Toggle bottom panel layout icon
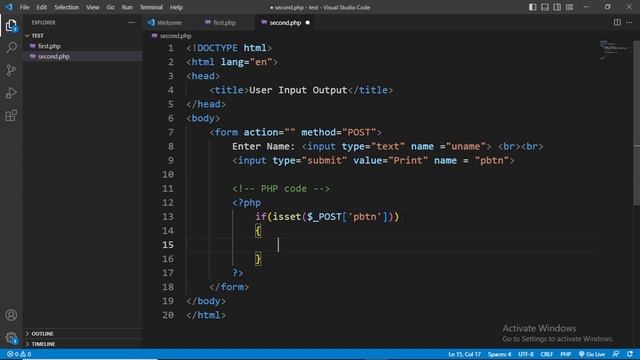 coord(544,7)
